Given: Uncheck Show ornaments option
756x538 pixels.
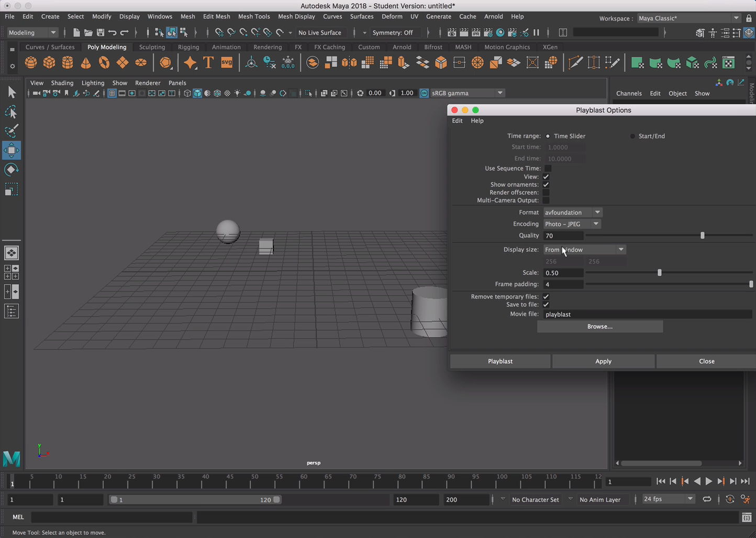Looking at the screenshot, I should (546, 185).
